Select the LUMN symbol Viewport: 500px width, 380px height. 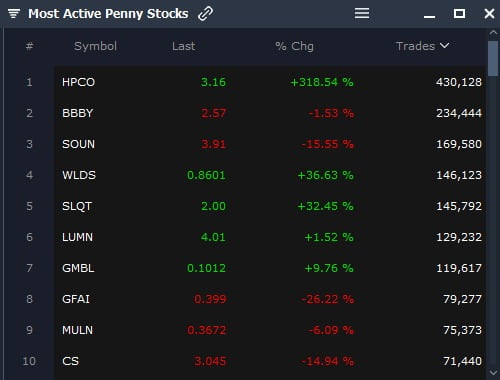[x=77, y=237]
